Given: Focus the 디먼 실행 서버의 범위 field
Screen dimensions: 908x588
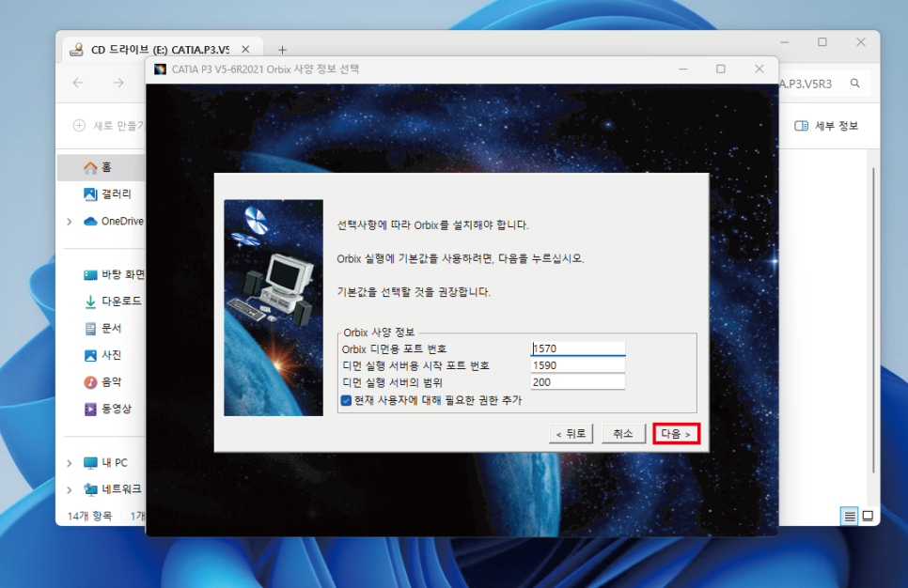Looking at the screenshot, I should 578,382.
